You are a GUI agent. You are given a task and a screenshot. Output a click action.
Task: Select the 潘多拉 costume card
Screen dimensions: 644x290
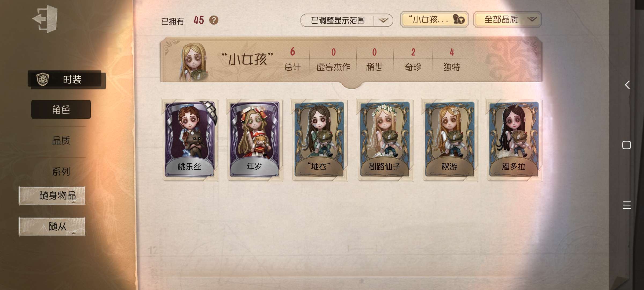click(x=514, y=140)
